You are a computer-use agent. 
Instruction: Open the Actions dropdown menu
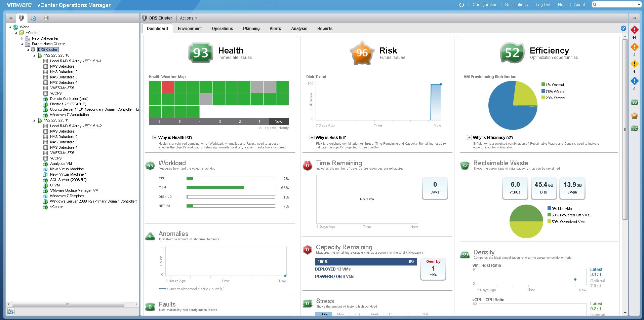coord(189,18)
